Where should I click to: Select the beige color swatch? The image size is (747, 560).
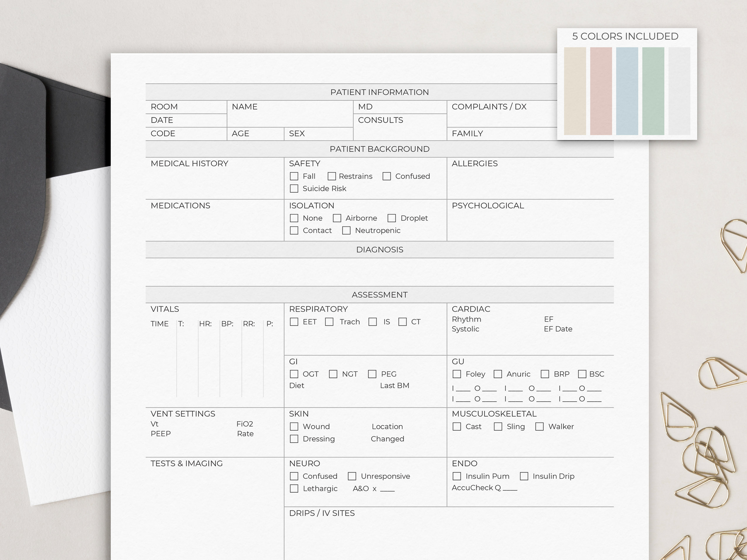pos(575,91)
